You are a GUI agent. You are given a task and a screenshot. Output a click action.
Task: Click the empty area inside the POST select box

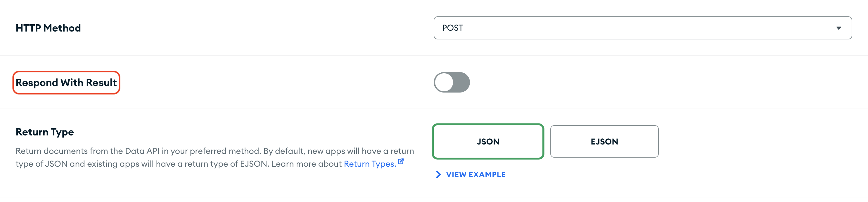(640, 28)
